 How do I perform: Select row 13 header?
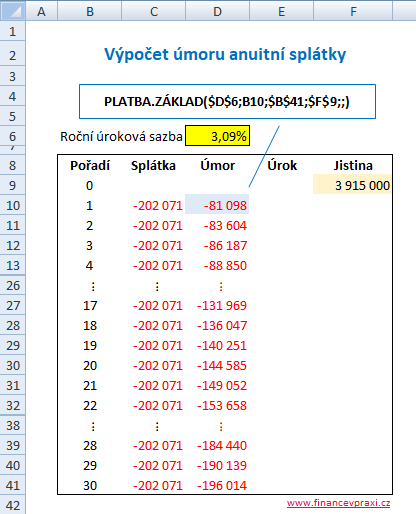(x=13, y=265)
